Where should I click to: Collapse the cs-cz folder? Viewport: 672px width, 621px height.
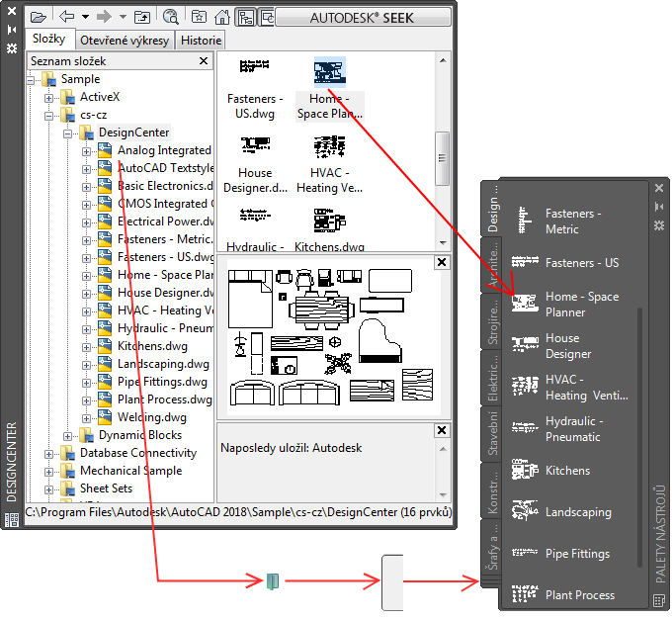[48, 117]
